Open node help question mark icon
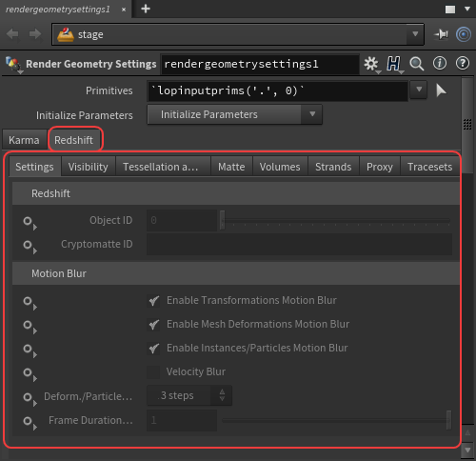476x461 pixels. (463, 63)
